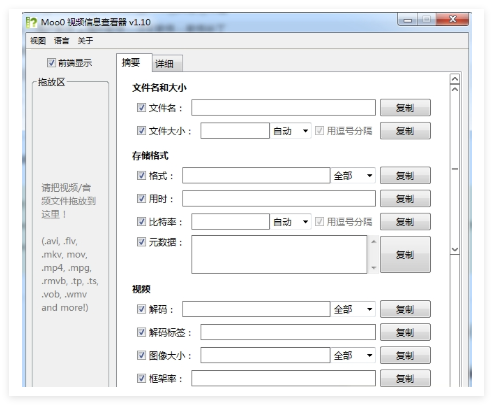Click the 用时 text field
Viewport: 493px width, 405px height.
[x=279, y=199]
